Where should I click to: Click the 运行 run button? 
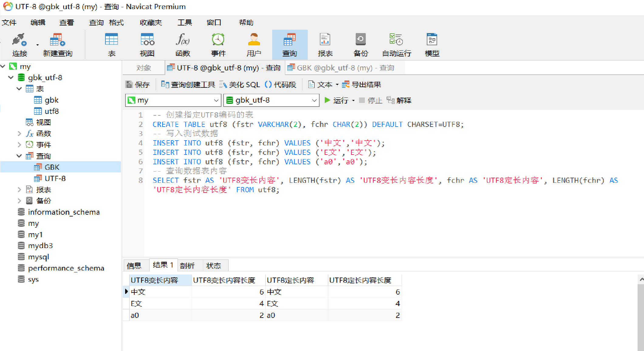point(337,101)
